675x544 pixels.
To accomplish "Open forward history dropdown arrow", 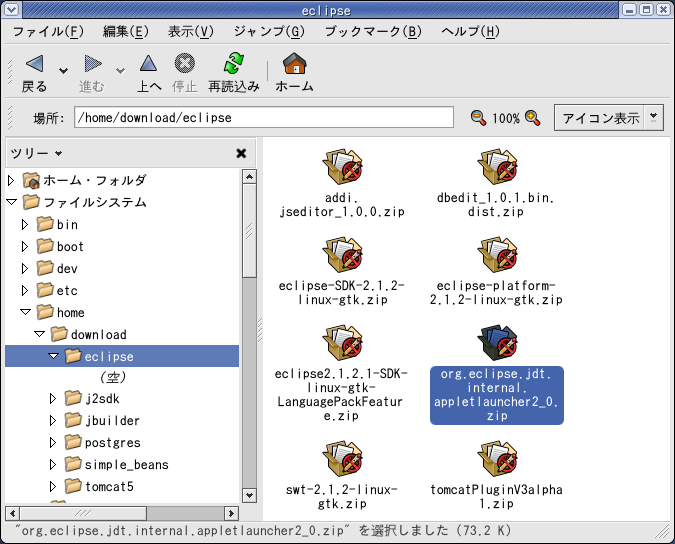I will click(x=121, y=70).
